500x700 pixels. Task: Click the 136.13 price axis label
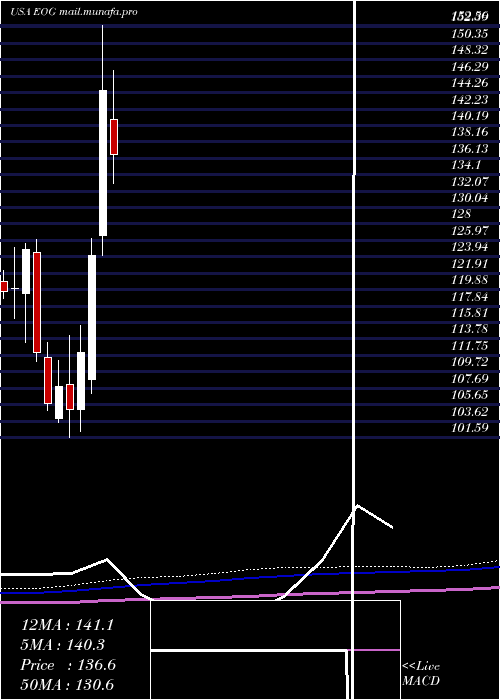[x=469, y=149]
